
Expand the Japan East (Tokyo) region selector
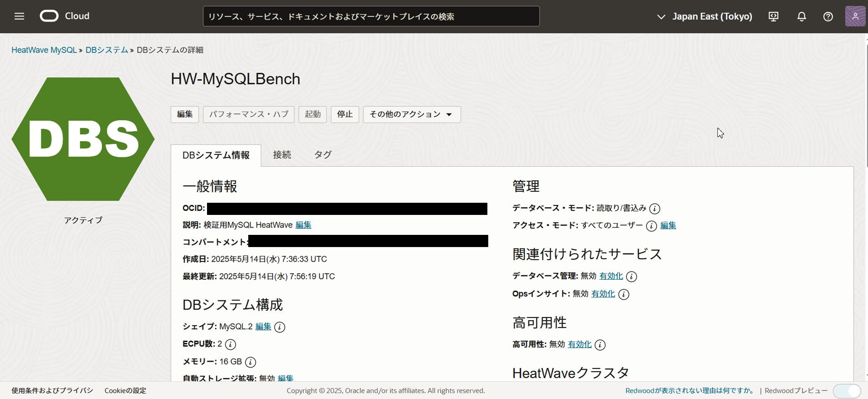coord(704,16)
